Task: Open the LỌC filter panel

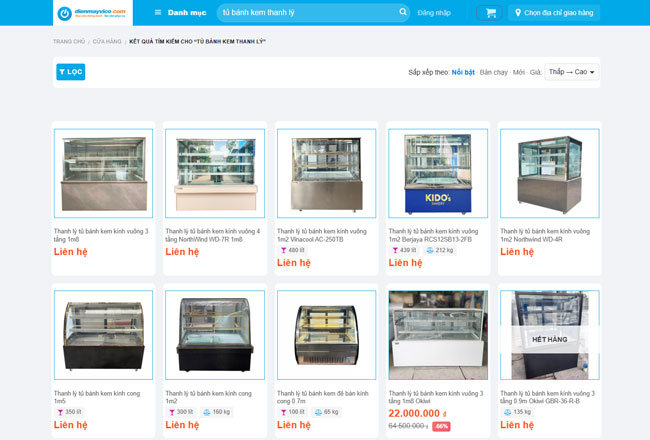Action: [x=71, y=72]
